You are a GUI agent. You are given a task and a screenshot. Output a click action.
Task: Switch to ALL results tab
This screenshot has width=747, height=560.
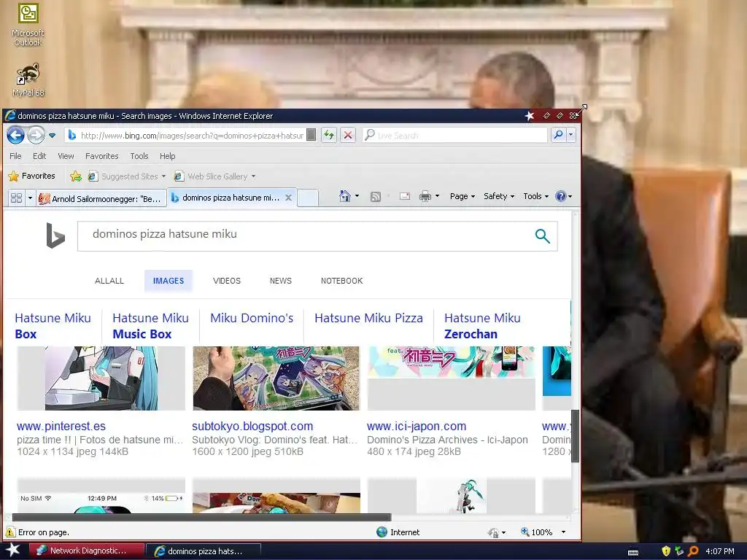[109, 281]
